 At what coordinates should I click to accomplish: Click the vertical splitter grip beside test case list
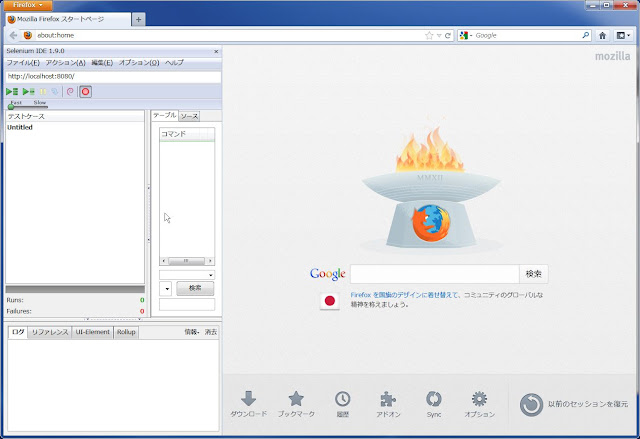148,214
